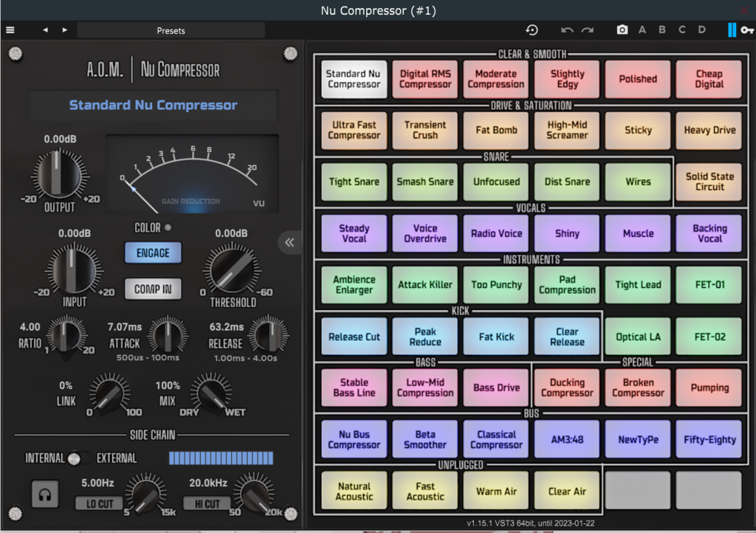Viewport: 756px width, 533px height.
Task: Select the Fat Bomb preset
Action: 495,130
